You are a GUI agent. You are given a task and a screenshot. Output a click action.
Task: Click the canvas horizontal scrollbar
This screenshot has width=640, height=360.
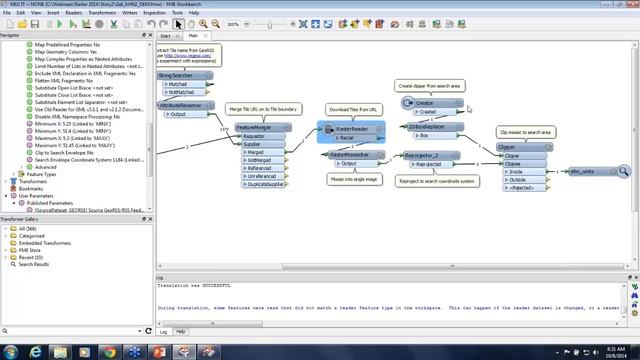[452, 266]
